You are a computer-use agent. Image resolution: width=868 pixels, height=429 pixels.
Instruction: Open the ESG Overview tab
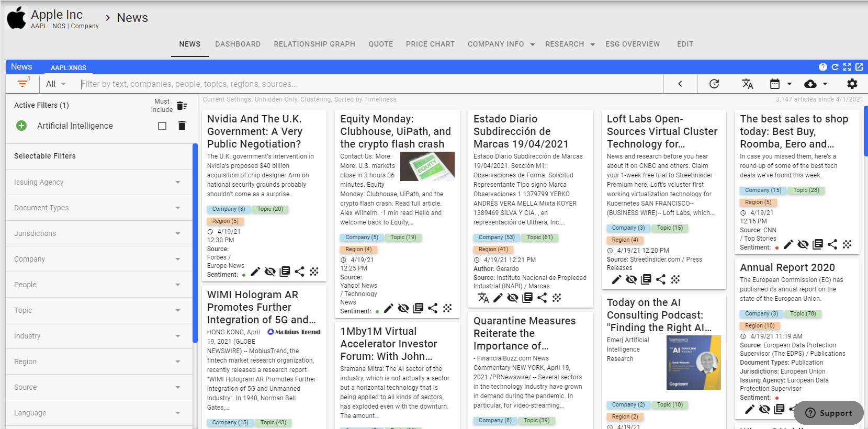pos(633,44)
